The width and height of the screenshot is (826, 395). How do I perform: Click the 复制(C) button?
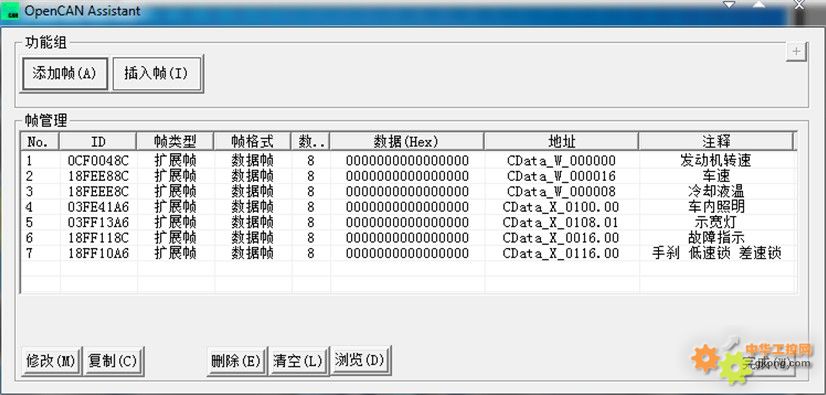[x=113, y=361]
